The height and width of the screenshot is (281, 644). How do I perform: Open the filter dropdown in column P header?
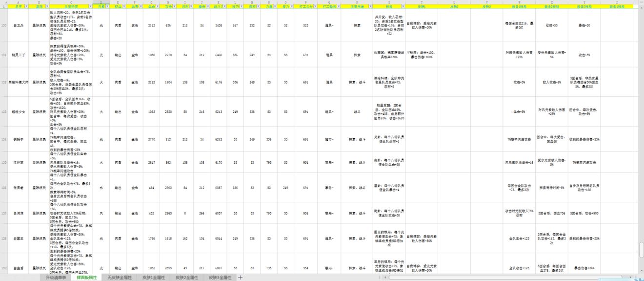click(316, 7)
